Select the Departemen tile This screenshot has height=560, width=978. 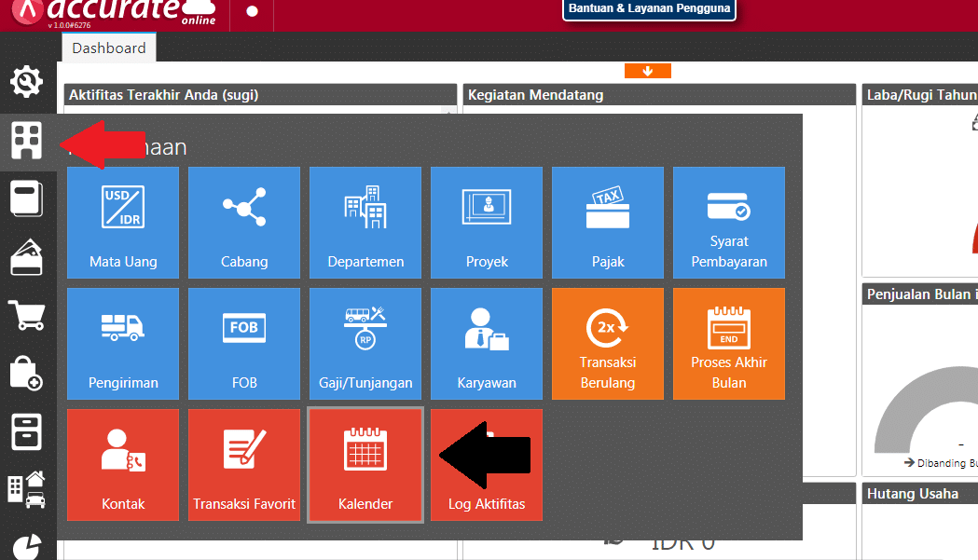coord(365,223)
